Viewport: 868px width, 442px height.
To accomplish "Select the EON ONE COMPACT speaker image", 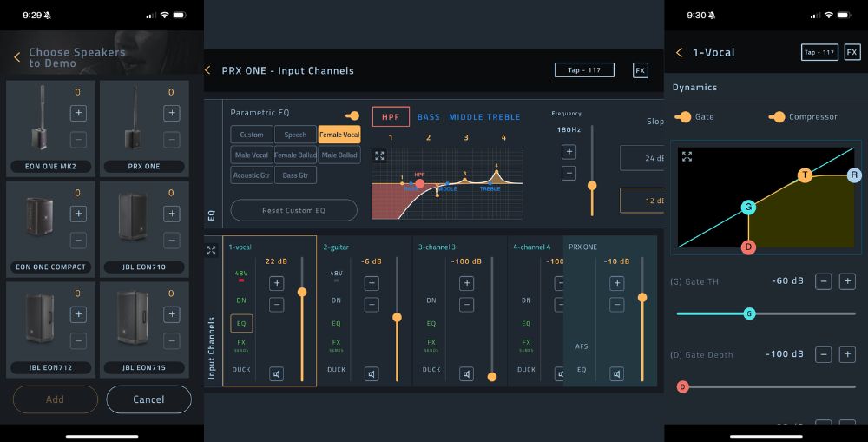I will 40,216.
